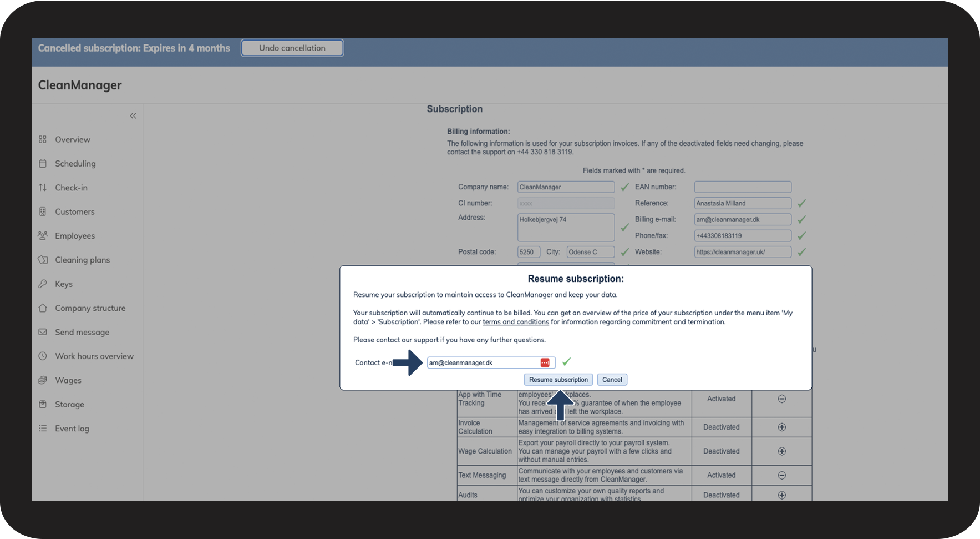The width and height of the screenshot is (980, 539).
Task: Click the Cleaning plans icon
Action: click(43, 260)
